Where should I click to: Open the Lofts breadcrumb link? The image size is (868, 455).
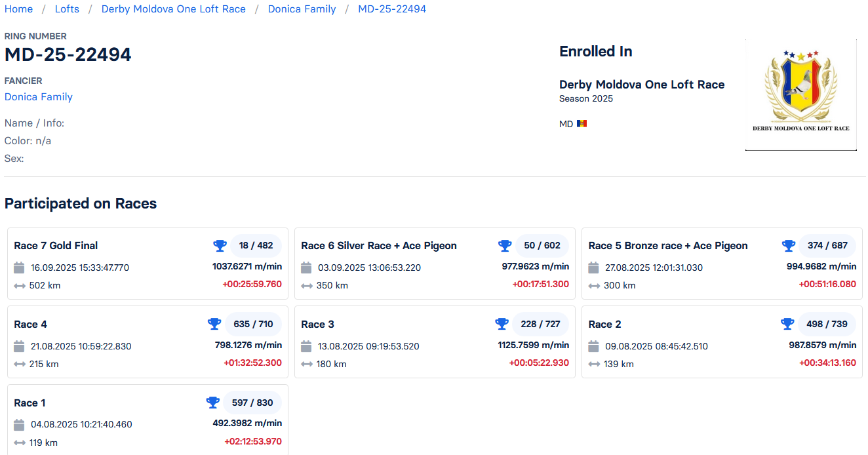(x=67, y=9)
